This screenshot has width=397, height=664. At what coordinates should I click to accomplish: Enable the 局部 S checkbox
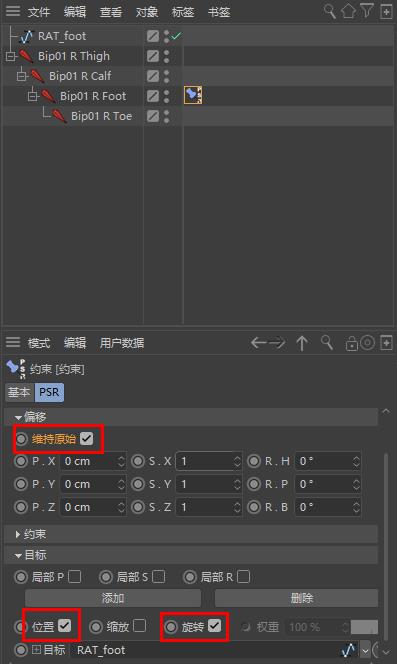[158, 576]
